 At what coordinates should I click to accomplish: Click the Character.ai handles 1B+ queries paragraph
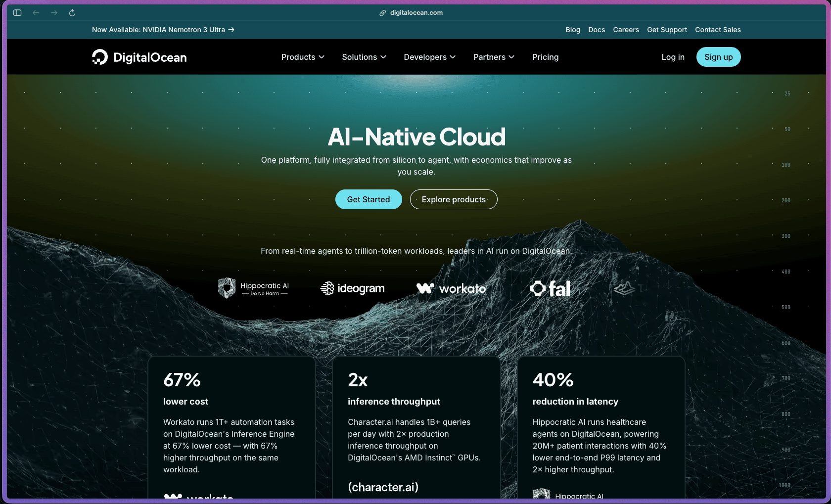tap(414, 440)
